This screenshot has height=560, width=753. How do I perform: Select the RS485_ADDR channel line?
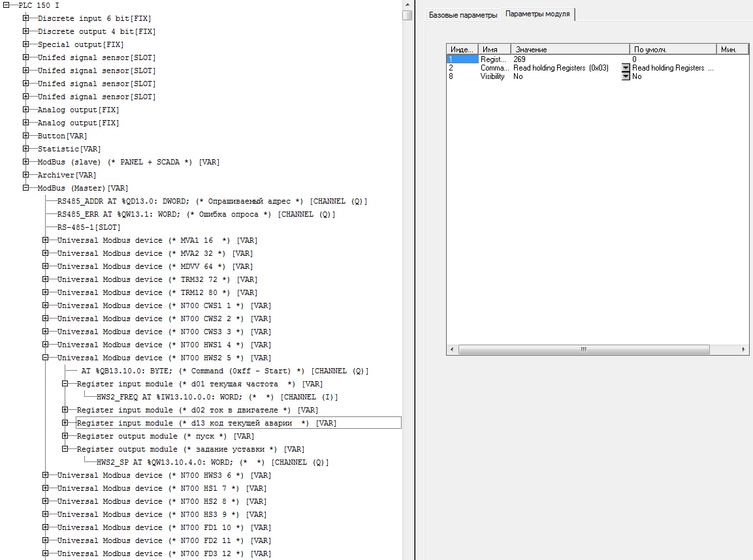tap(212, 201)
